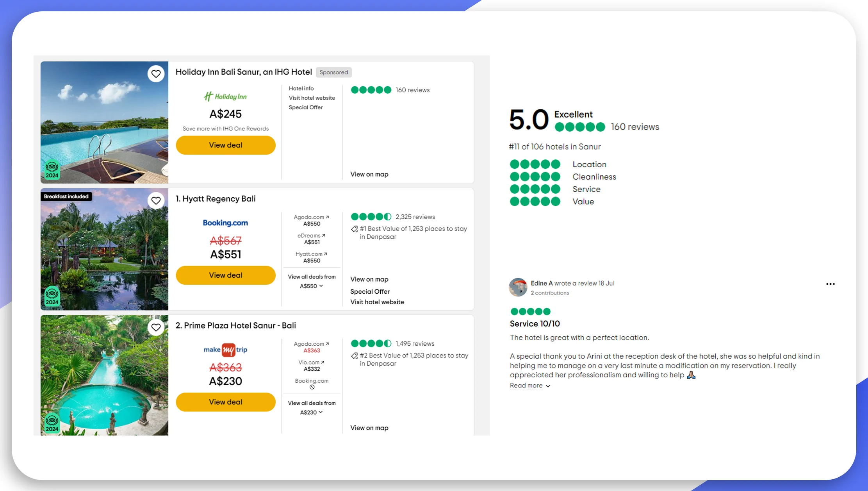Click the Cleanliness rating bubbles
This screenshot has height=491, width=868.
click(x=535, y=177)
